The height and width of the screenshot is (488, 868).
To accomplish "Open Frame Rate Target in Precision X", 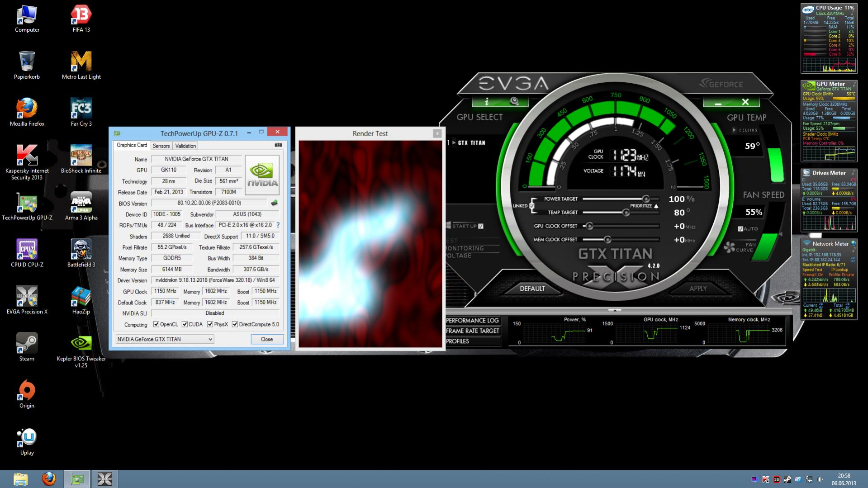I will point(473,331).
